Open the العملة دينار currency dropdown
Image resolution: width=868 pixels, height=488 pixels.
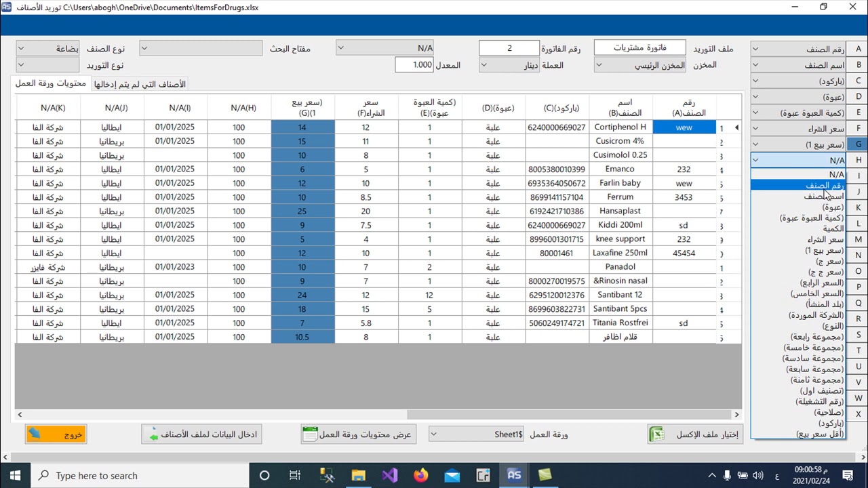(511, 65)
